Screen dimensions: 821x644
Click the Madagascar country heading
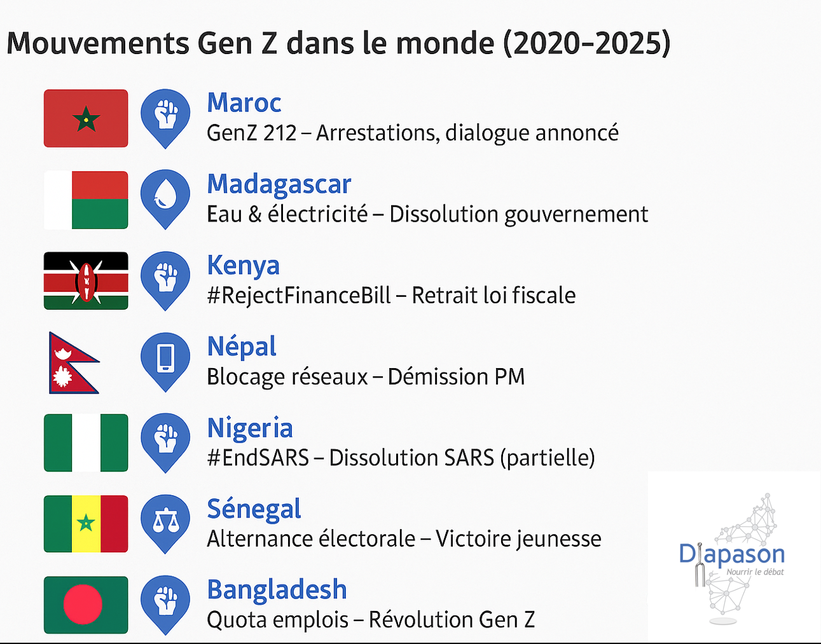279,184
